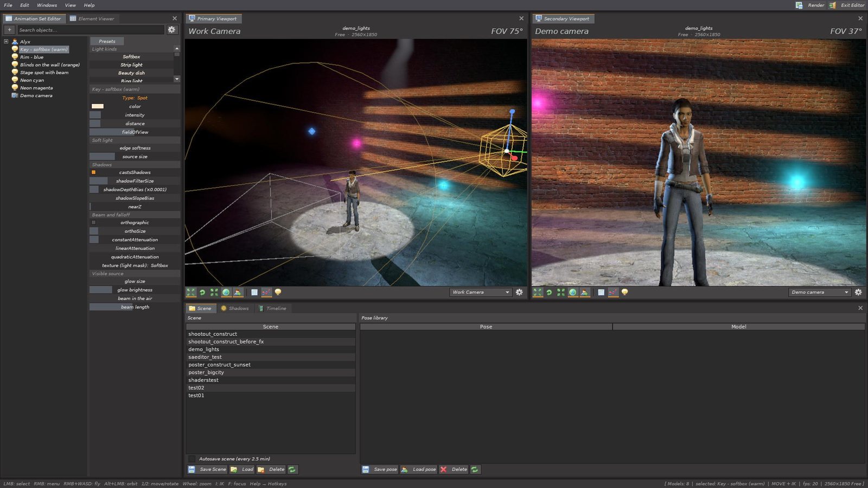This screenshot has width=868, height=488.
Task: Click the graph icon in Secondary Viewport toolbar
Action: [x=613, y=292]
